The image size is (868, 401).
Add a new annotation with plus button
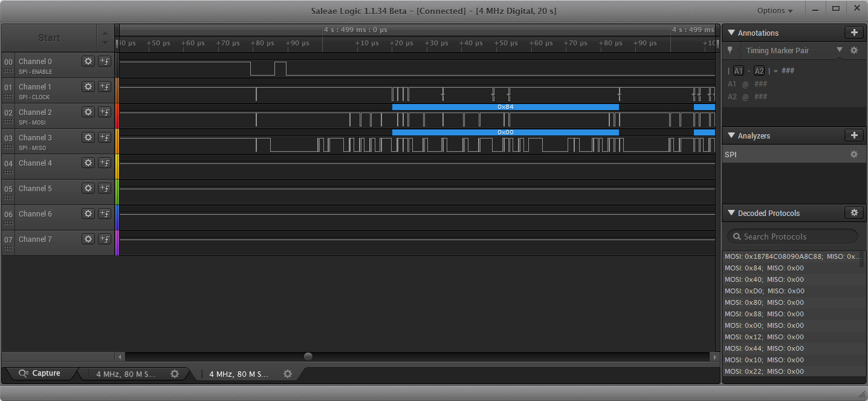point(854,33)
